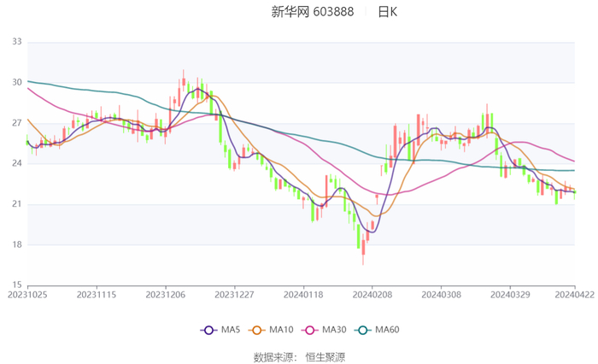Toggle the MA30 pink legend marker

point(311,330)
